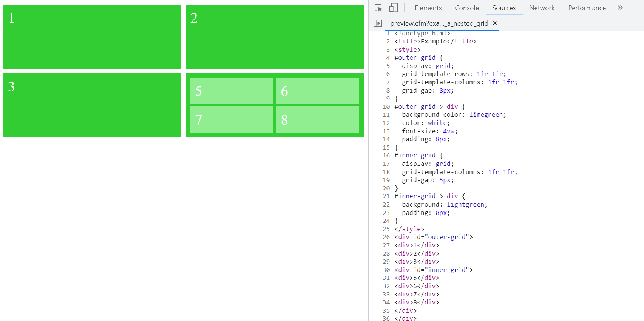Click the green grid cell numbered 3
The image size is (644, 321).
pyautogui.click(x=92, y=105)
